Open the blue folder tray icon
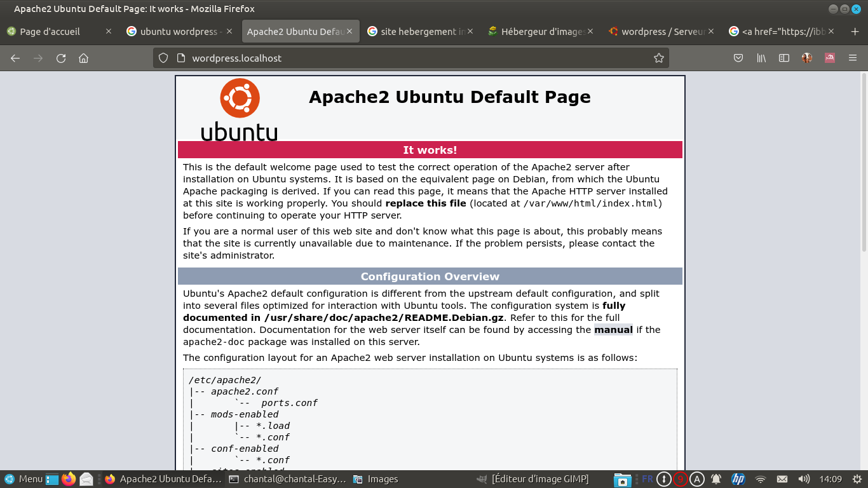The image size is (868, 488). coord(622,479)
